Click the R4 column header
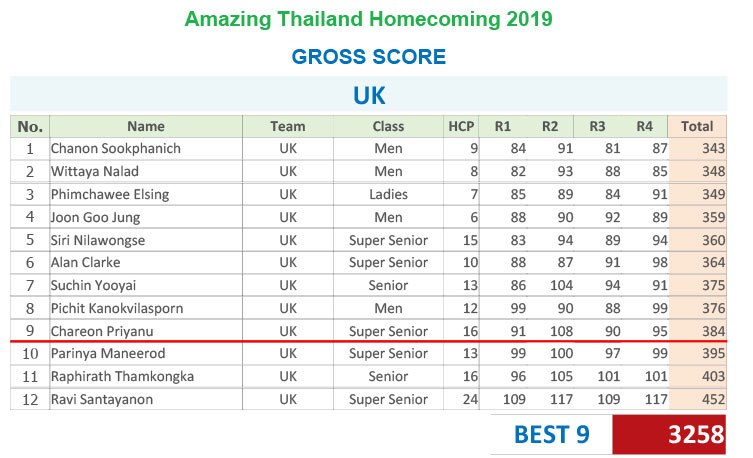Viewport: 753px width, 458px height. click(644, 126)
